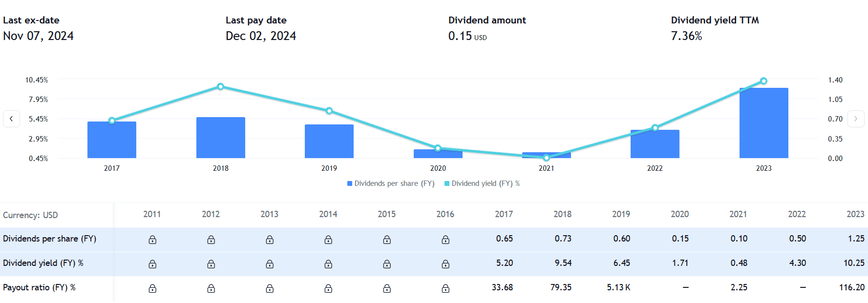Click the 2019 payout ratio value 5.13 K

tap(618, 287)
